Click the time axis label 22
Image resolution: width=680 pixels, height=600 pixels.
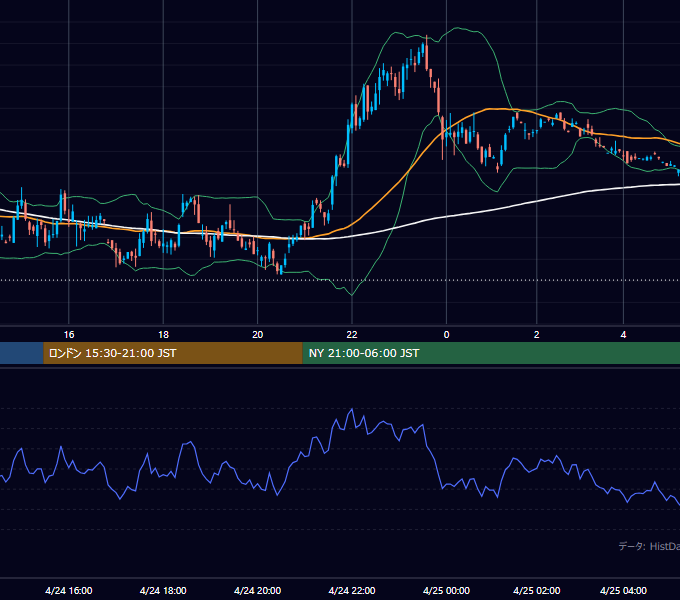[352, 335]
